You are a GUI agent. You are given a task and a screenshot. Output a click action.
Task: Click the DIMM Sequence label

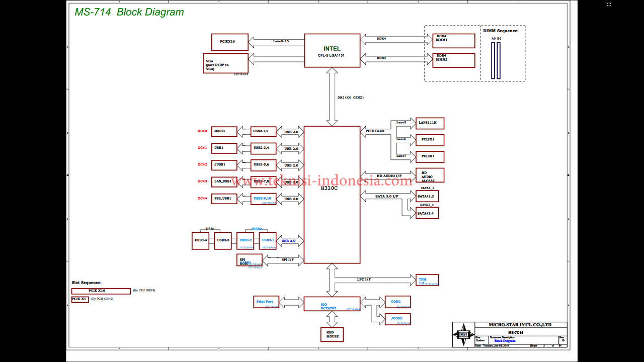(501, 31)
